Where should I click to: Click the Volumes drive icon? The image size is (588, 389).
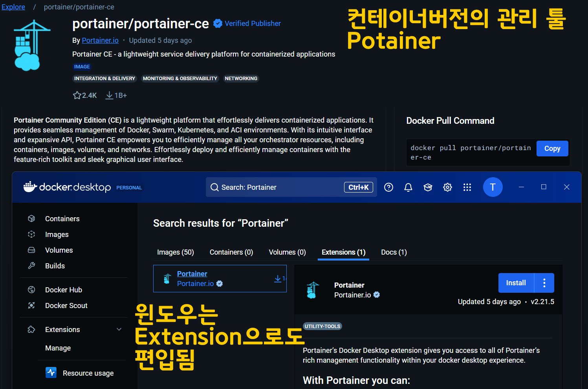pyautogui.click(x=31, y=250)
